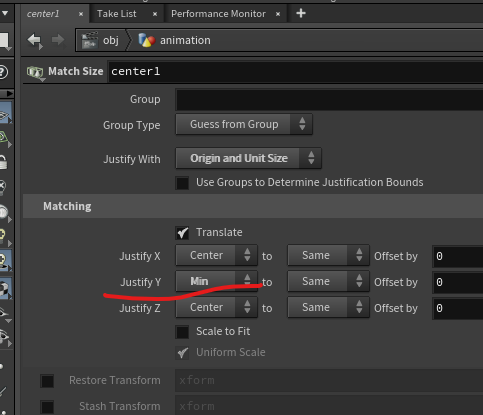Open the Justify Y Min dropdown
This screenshot has width=483, height=415.
tap(217, 282)
